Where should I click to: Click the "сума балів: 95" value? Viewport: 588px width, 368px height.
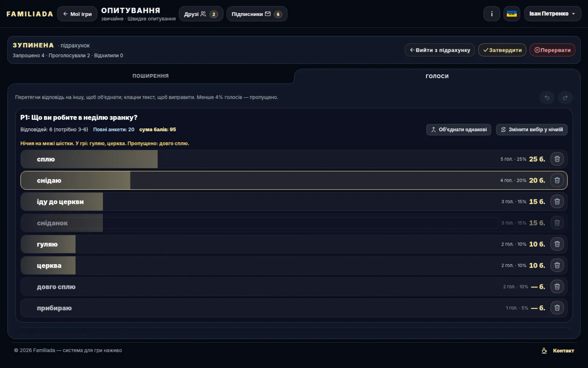point(157,130)
